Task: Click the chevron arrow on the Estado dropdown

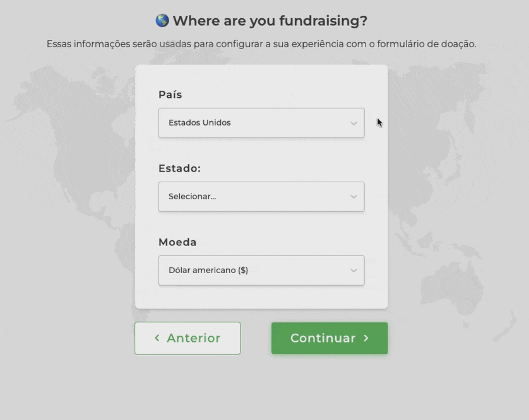Action: (x=354, y=196)
